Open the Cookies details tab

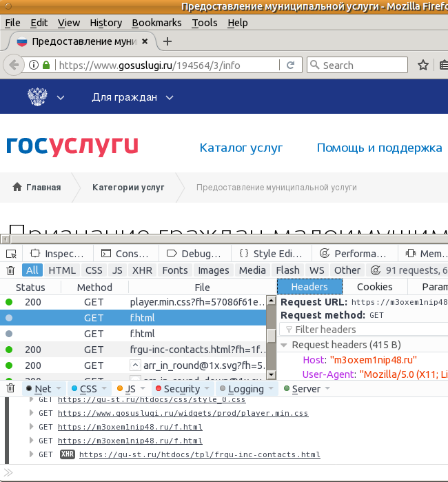tap(374, 287)
